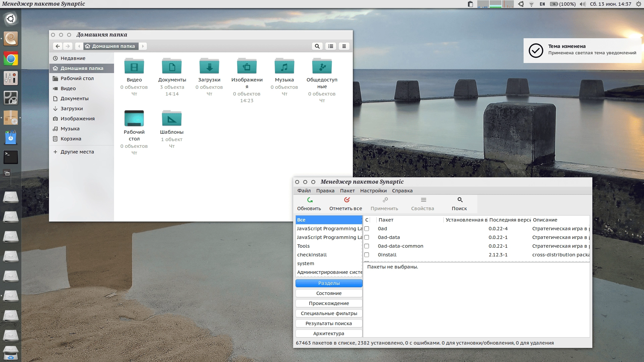Click Специальные фильтры button

click(x=329, y=313)
